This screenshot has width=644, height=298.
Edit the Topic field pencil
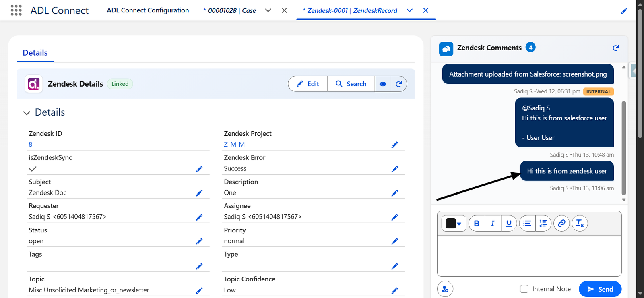pyautogui.click(x=199, y=290)
